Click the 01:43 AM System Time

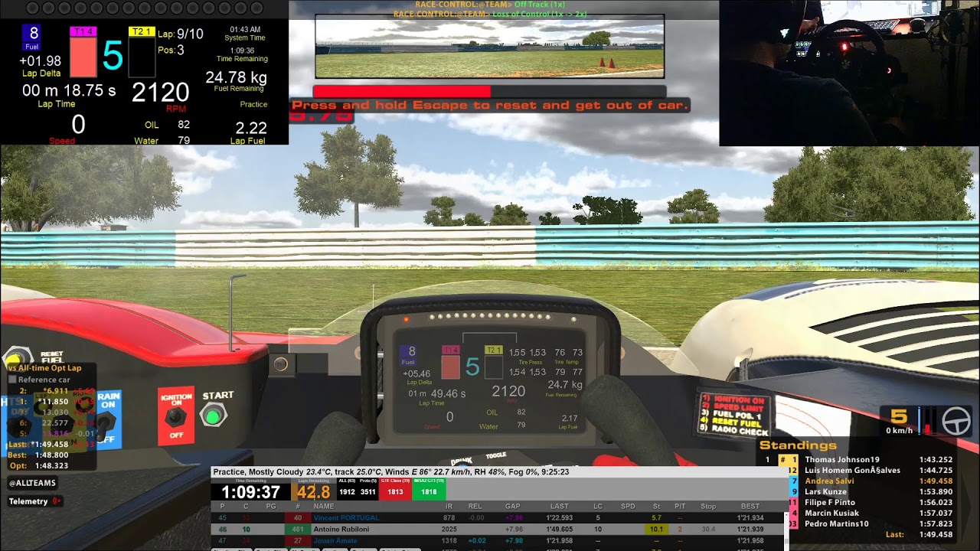(x=246, y=30)
